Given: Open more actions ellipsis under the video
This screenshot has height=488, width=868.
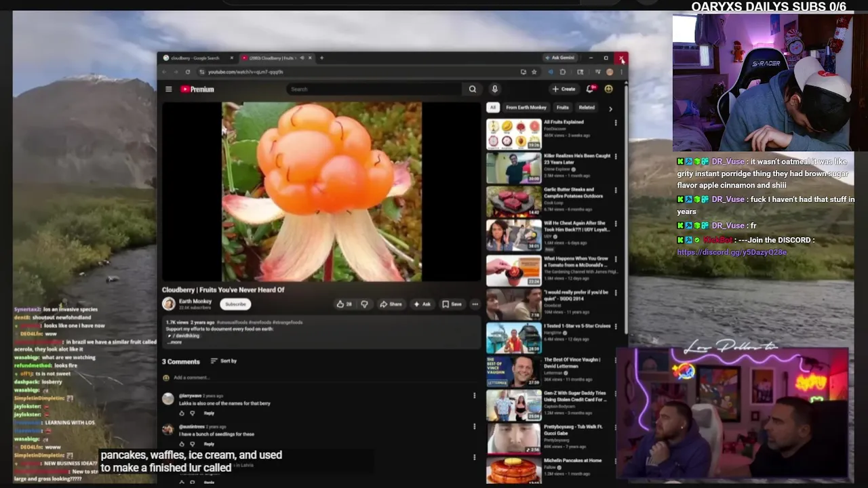Looking at the screenshot, I should click(x=475, y=304).
